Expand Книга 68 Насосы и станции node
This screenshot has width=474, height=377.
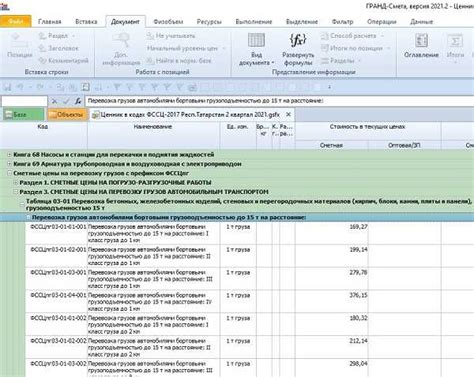coord(9,155)
